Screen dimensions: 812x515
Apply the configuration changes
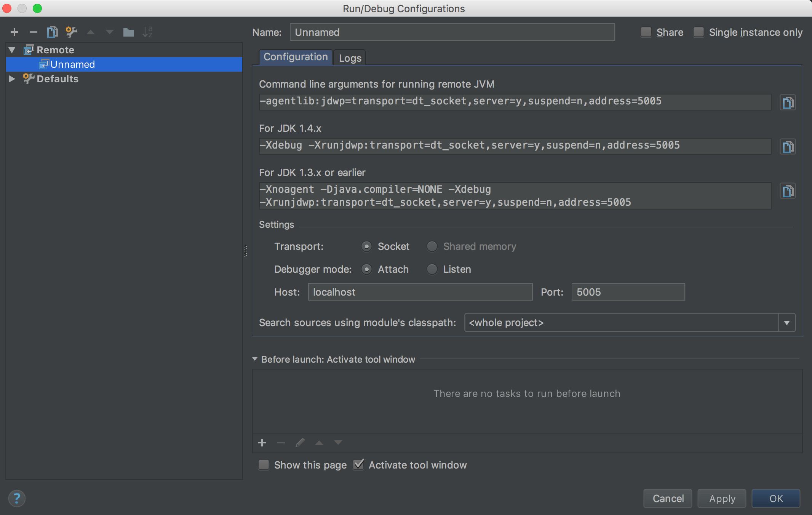721,498
